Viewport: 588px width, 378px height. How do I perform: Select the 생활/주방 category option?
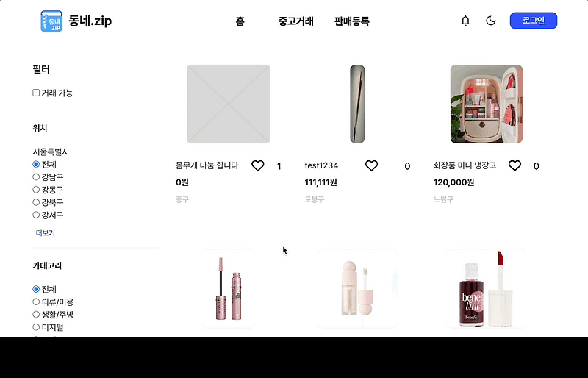36,315
